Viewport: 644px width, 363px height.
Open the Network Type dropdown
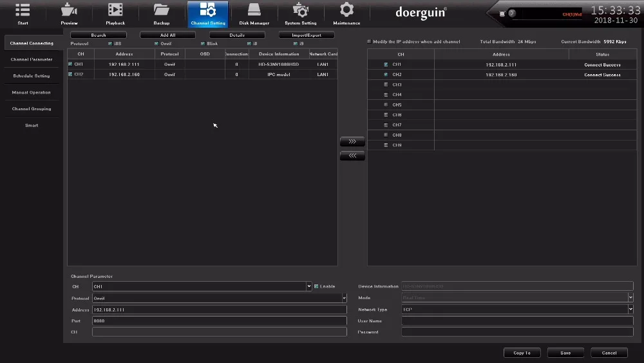tap(517, 309)
